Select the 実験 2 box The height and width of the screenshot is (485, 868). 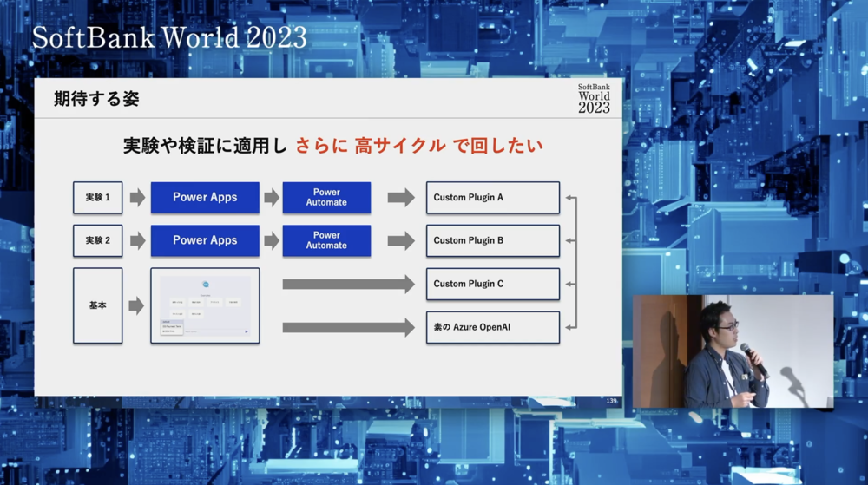pyautogui.click(x=97, y=240)
